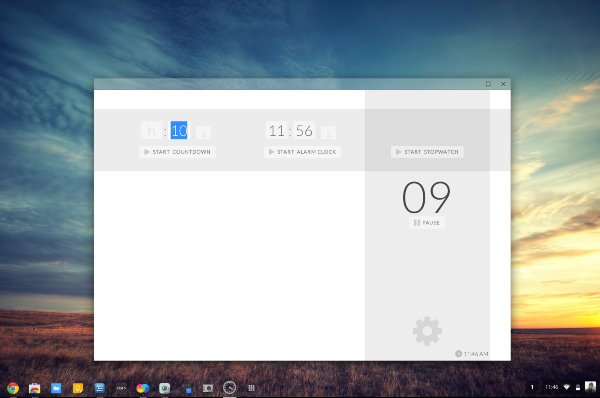Click the battery status icon
600x398 pixels.
tap(578, 387)
